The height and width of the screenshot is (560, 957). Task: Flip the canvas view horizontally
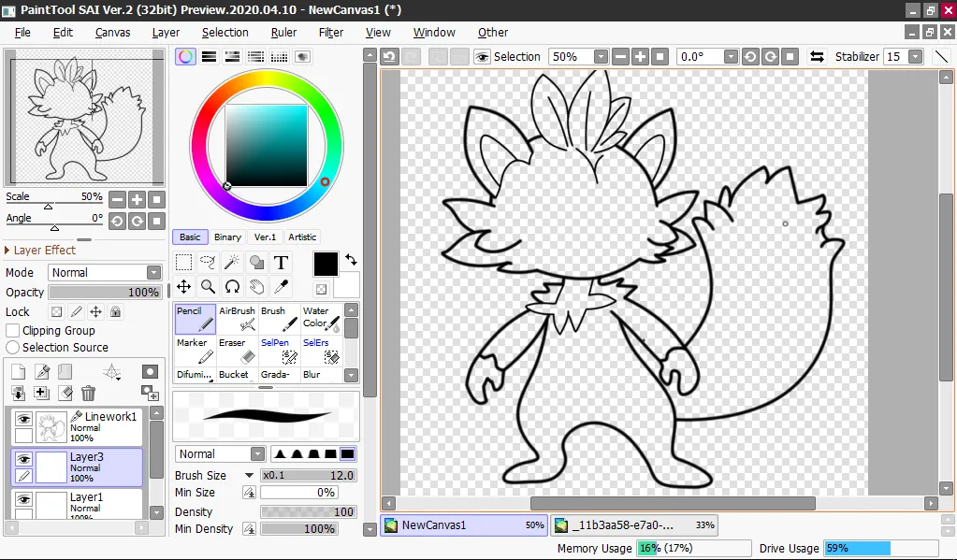click(x=817, y=57)
